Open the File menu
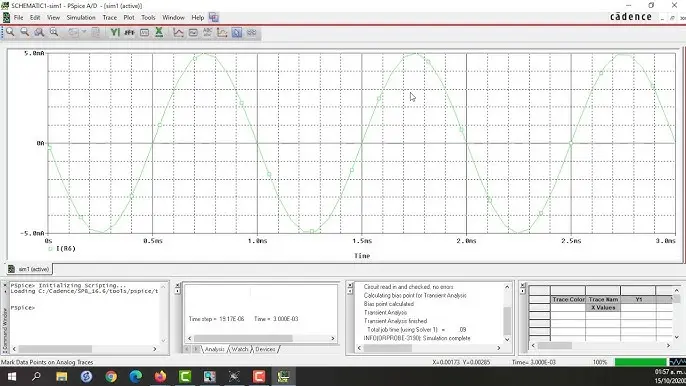Screen dimensions: 686x386 [x=18, y=18]
